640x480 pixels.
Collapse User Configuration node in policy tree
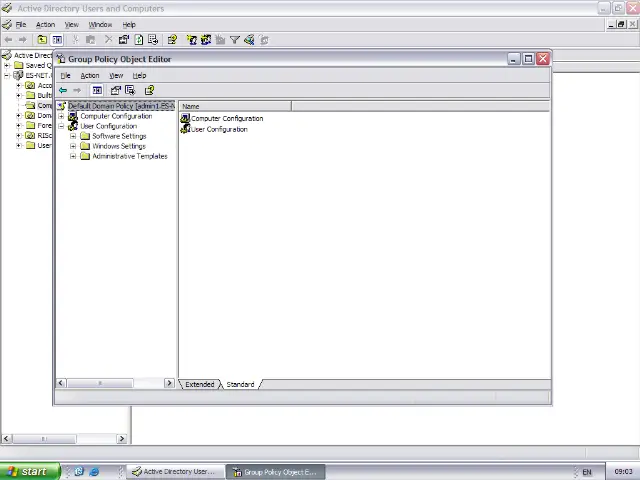tap(61, 126)
